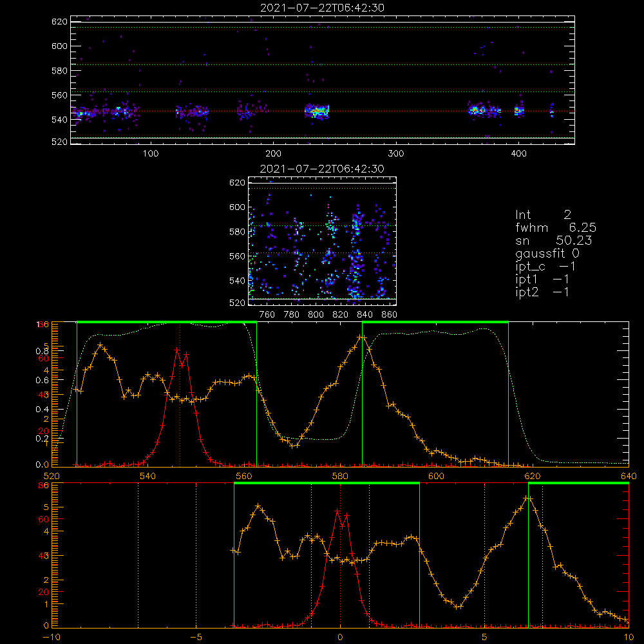Click the top-image x-axis label '300'
The width and height of the screenshot is (644, 644).
click(396, 154)
